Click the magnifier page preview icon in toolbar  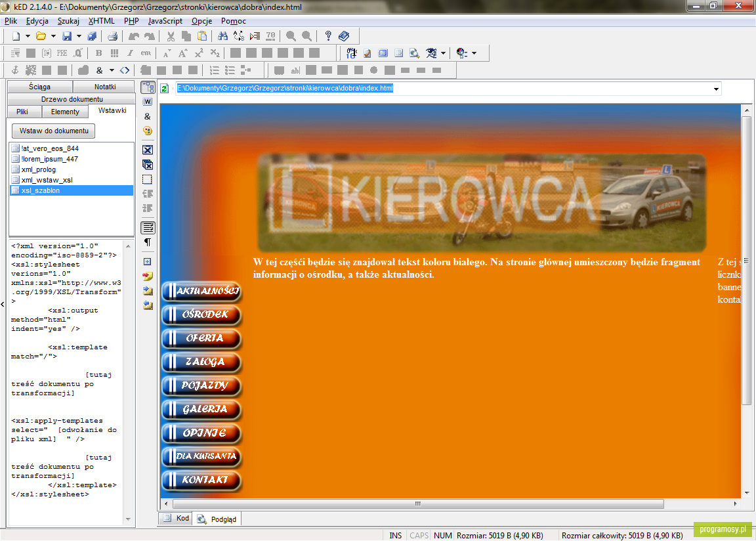click(414, 53)
